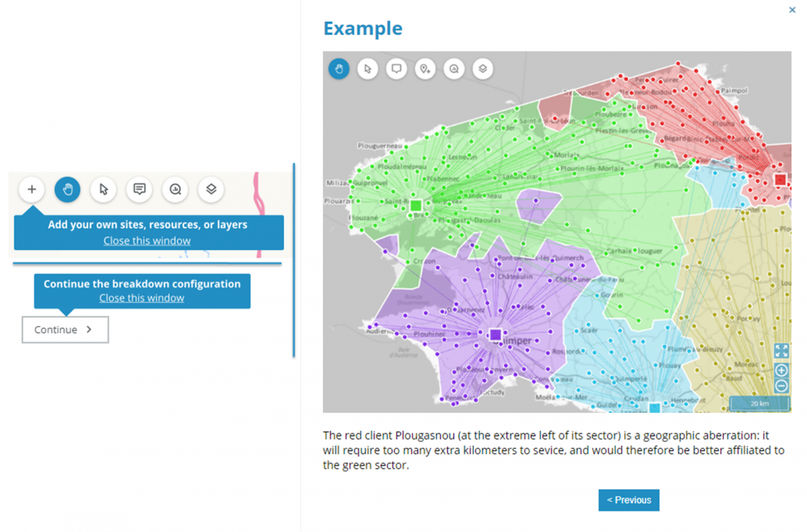Click the add location pin icon on Example map
Image resolution: width=807 pixels, height=532 pixels.
coord(425,69)
